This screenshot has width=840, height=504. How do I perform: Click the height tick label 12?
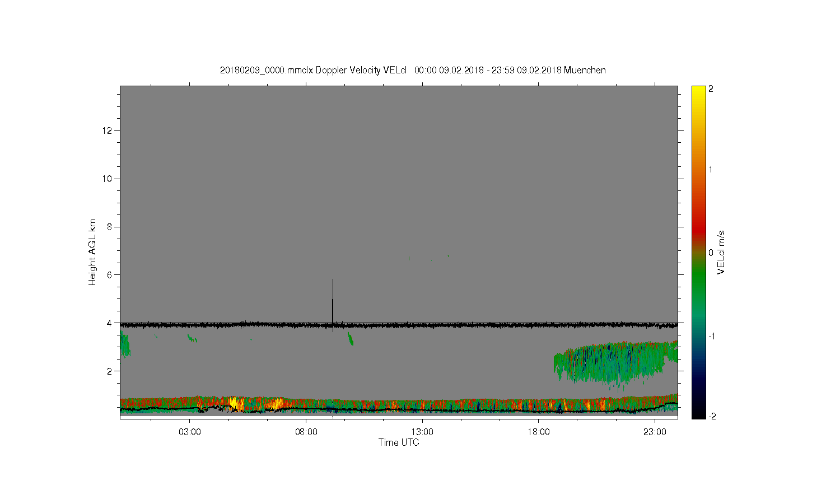(108, 130)
